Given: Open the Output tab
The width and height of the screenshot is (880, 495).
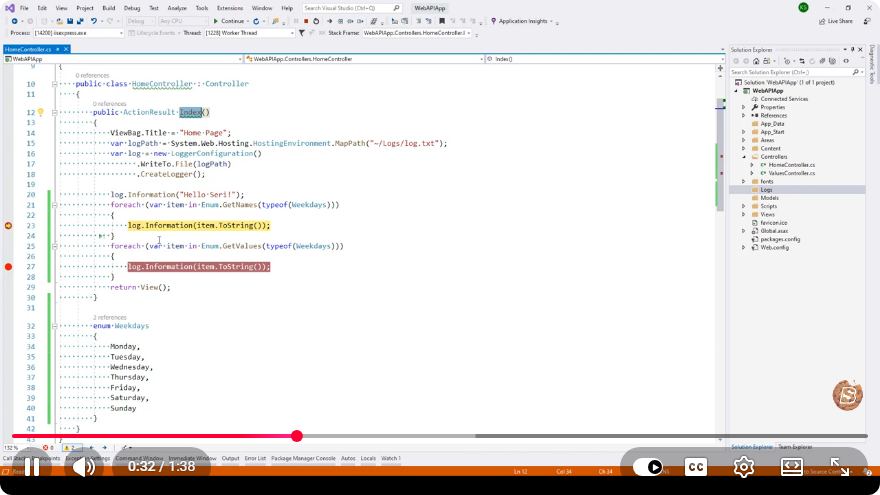Looking at the screenshot, I should click(x=230, y=458).
